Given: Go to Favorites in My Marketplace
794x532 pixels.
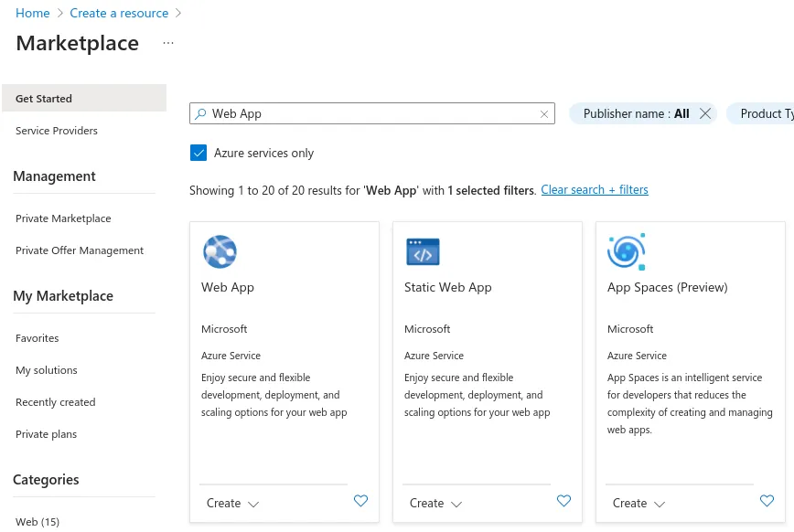Looking at the screenshot, I should point(37,338).
